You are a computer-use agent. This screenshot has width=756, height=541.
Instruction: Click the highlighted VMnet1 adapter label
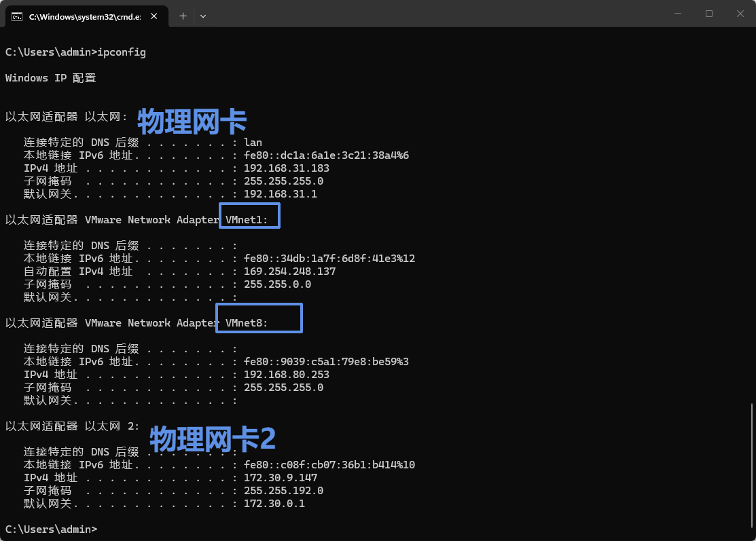(251, 220)
